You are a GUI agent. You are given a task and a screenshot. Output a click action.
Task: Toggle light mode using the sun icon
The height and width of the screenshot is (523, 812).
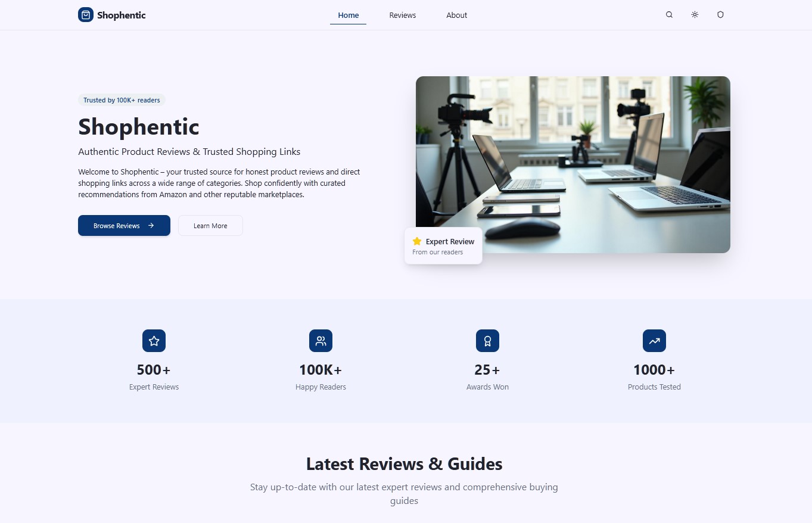[x=695, y=14]
